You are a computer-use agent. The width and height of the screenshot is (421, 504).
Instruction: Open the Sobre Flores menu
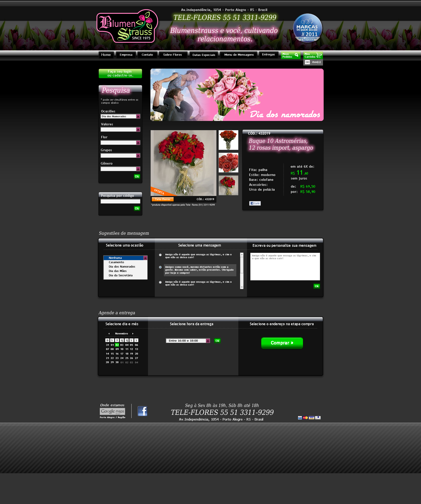[172, 55]
